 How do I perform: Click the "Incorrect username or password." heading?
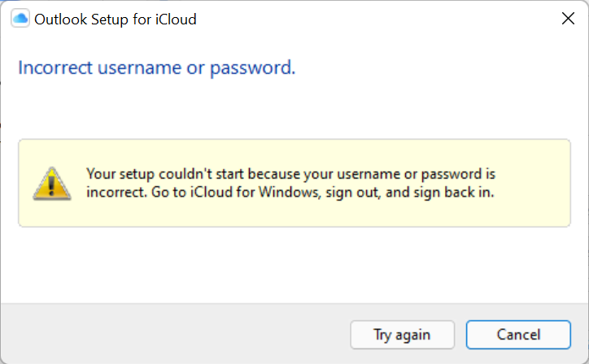coord(156,67)
